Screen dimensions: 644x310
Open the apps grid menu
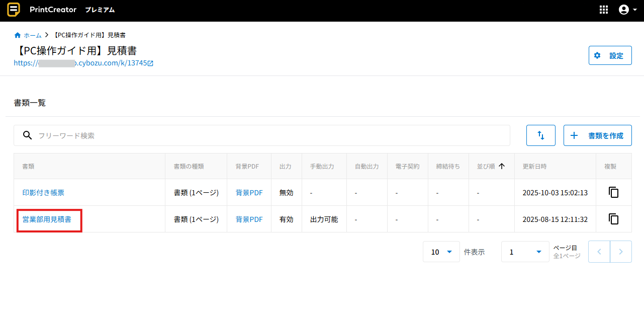604,10
